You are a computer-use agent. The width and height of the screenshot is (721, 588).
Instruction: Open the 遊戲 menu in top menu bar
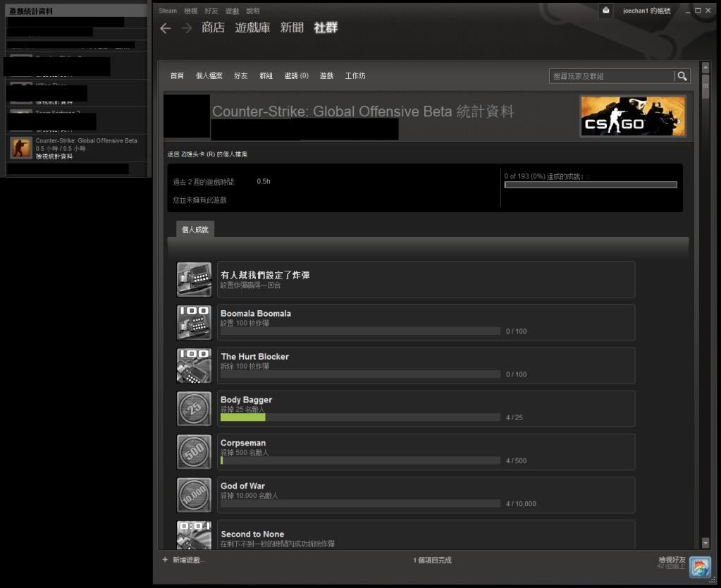pos(232,11)
